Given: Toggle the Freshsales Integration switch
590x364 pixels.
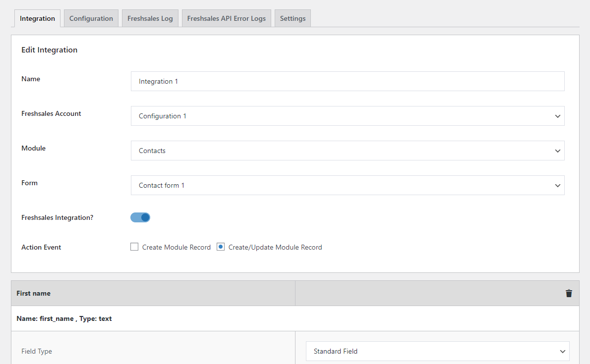Looking at the screenshot, I should tap(140, 217).
